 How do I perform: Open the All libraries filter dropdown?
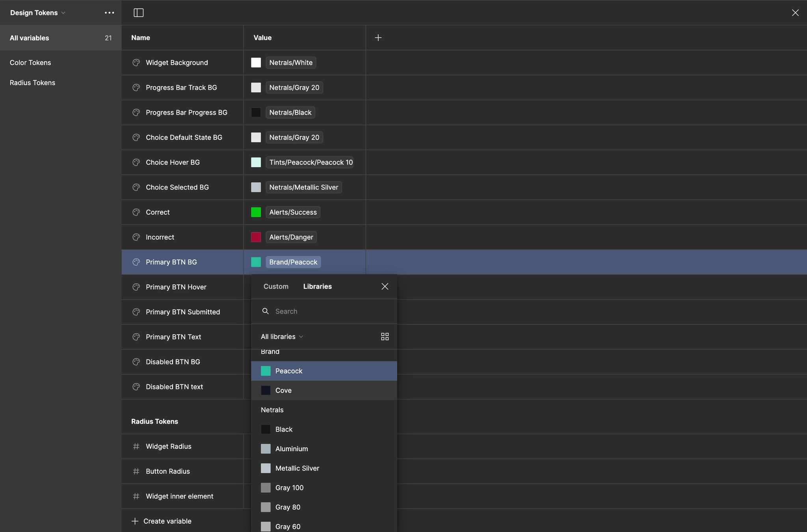pyautogui.click(x=282, y=337)
